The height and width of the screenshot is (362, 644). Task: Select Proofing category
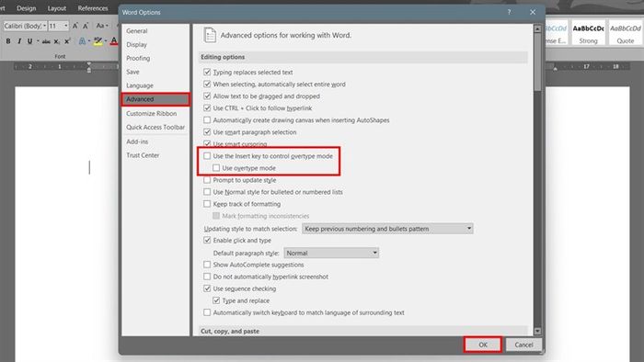[138, 58]
